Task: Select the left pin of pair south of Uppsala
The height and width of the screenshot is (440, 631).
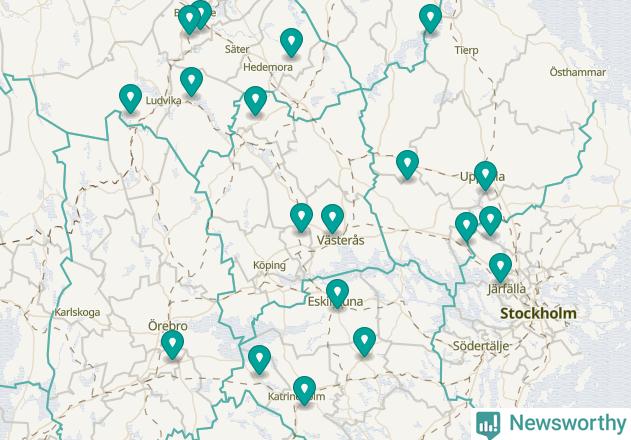Action: [466, 226]
